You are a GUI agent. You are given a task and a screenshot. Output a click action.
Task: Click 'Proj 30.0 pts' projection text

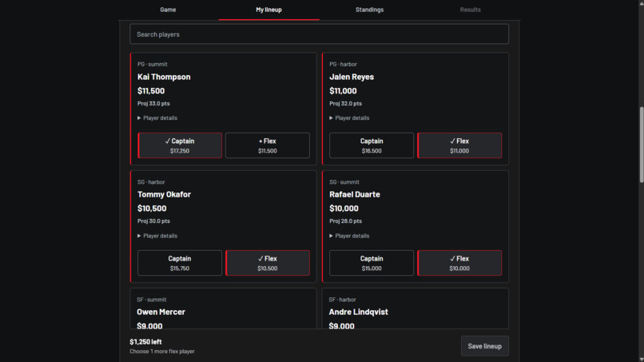(x=153, y=221)
